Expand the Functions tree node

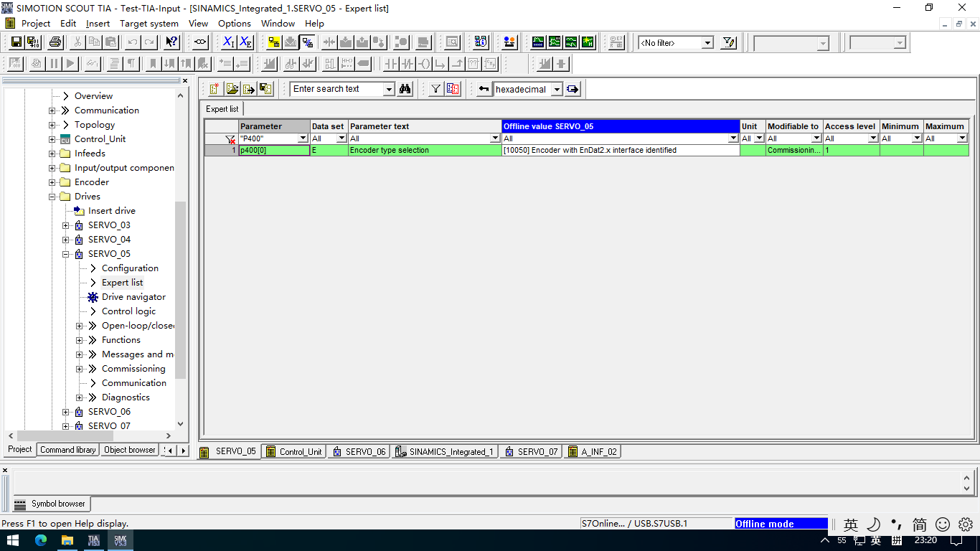tap(80, 340)
